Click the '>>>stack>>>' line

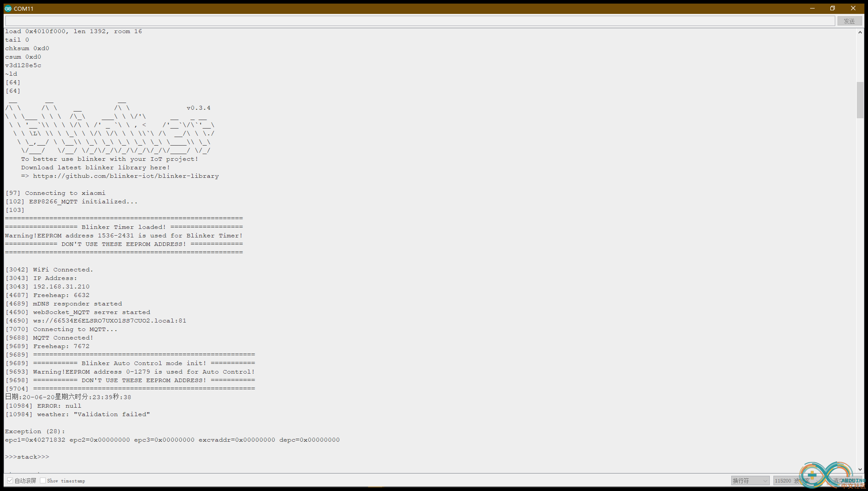[27, 457]
